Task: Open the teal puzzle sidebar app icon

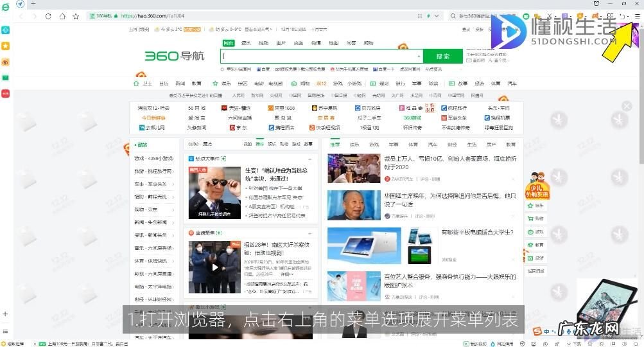Action: pos(5,30)
